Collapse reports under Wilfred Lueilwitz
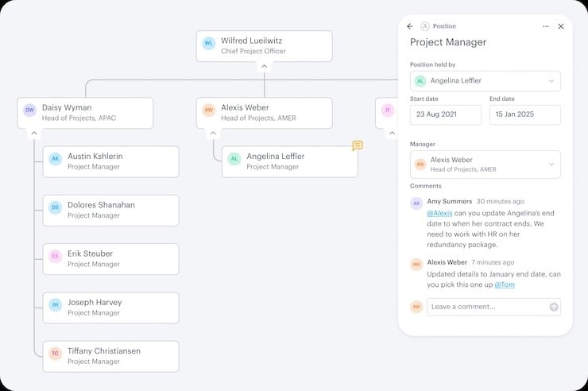The width and height of the screenshot is (588, 391). pos(265,67)
